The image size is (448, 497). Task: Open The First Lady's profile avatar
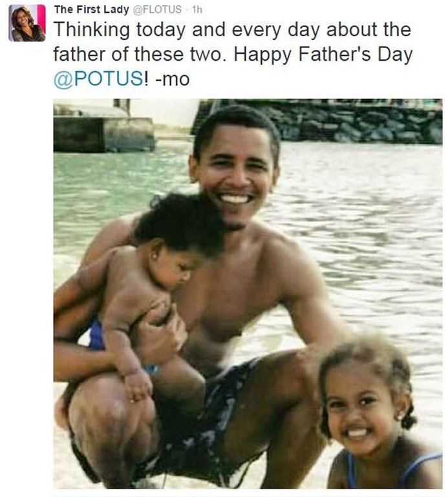pyautogui.click(x=27, y=23)
